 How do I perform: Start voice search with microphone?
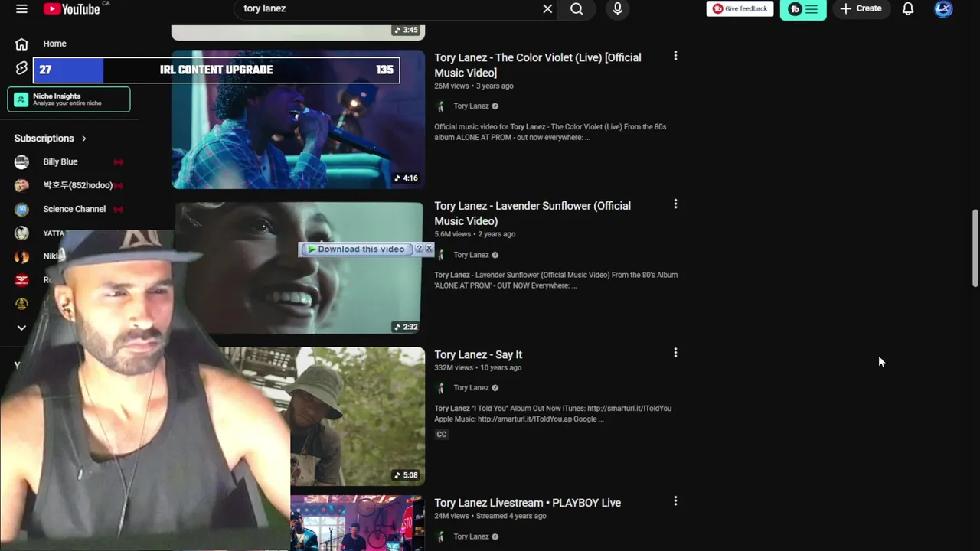tap(618, 8)
